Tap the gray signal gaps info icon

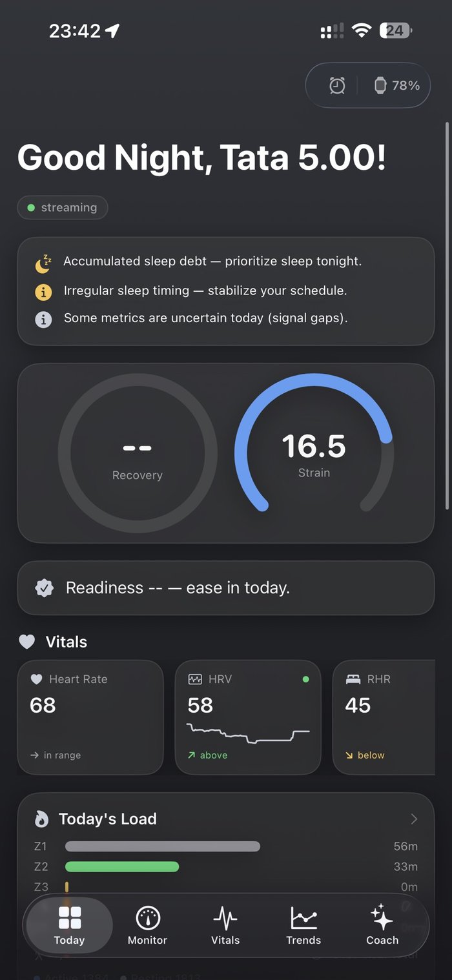pyautogui.click(x=43, y=319)
